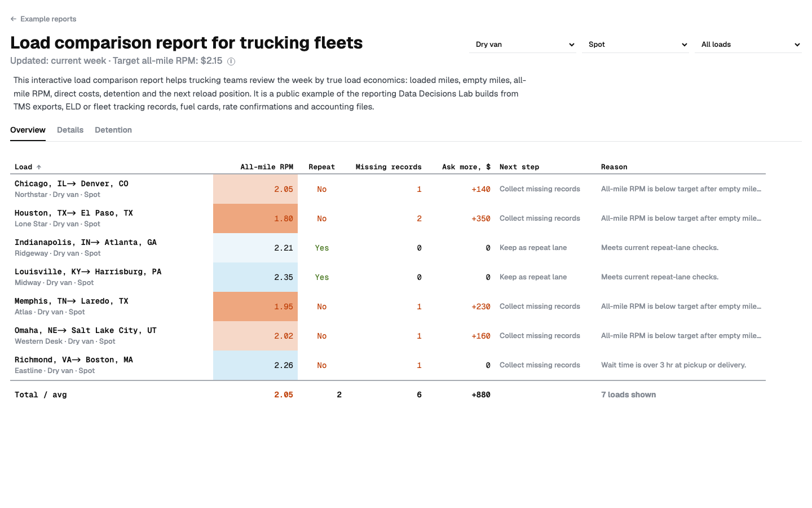This screenshot has height=508, width=812.
Task: Click the +160 ask more value
Action: tap(481, 336)
